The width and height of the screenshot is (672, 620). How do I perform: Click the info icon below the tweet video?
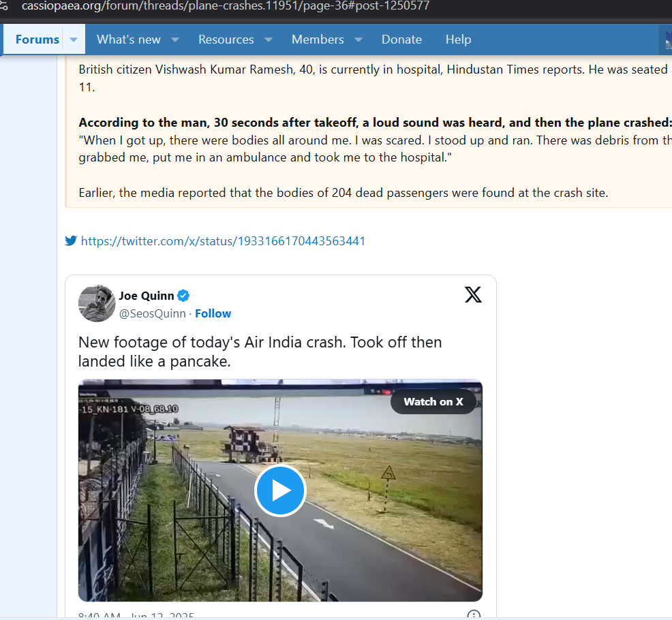(474, 615)
